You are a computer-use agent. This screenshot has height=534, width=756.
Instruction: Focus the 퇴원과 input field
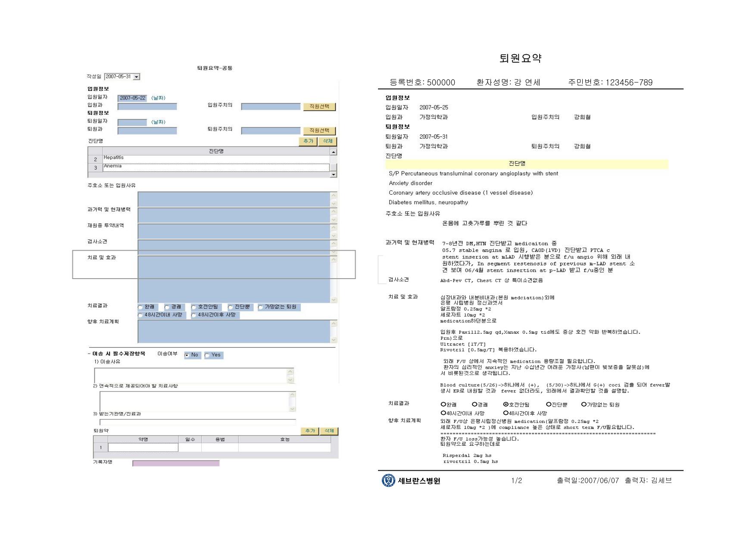pyautogui.click(x=147, y=130)
